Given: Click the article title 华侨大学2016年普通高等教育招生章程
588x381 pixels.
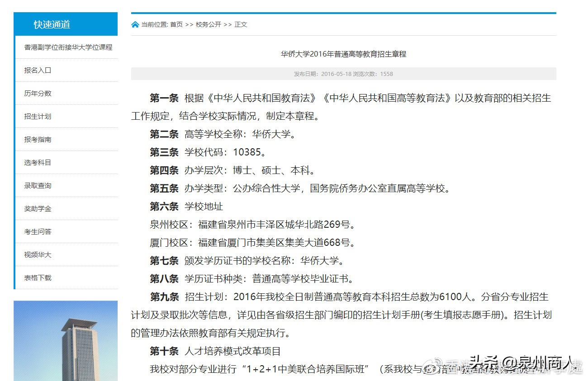Looking at the screenshot, I should [343, 54].
